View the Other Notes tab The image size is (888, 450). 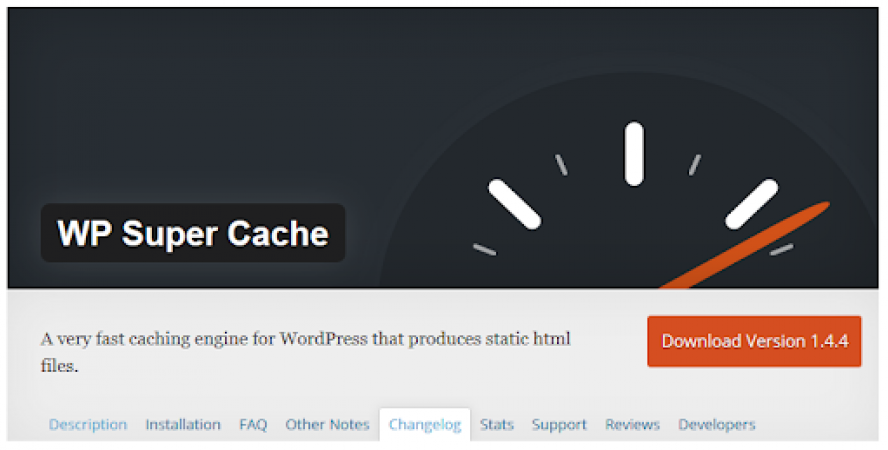point(327,425)
